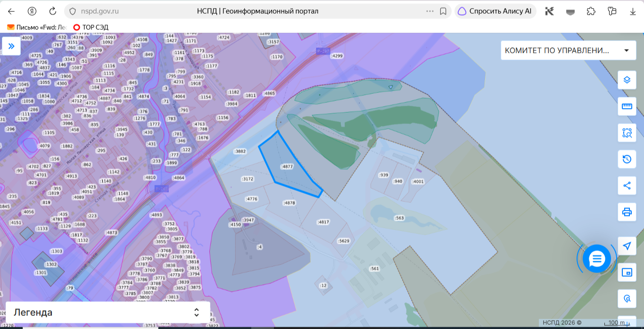Toggle the overview mini-map icon

pos(627,272)
